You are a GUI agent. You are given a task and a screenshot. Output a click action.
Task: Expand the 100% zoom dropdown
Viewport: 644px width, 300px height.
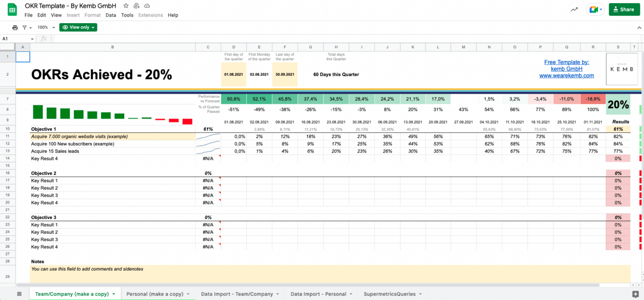[45, 28]
